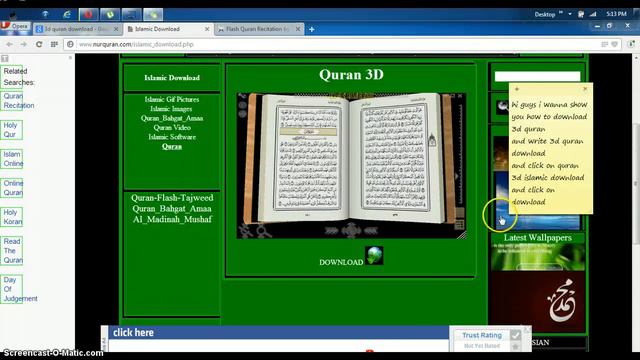Click the mosque bookmark marker on page

click(x=432, y=140)
